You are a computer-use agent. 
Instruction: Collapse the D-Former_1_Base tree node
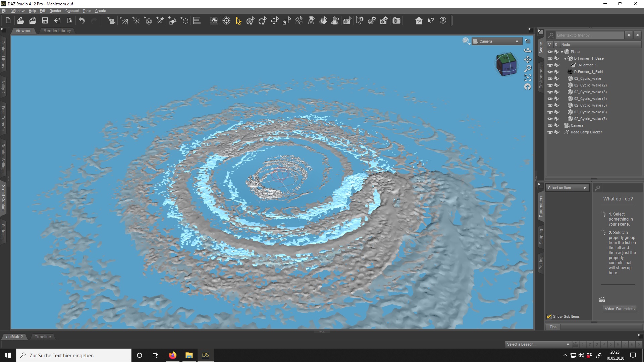tap(565, 58)
